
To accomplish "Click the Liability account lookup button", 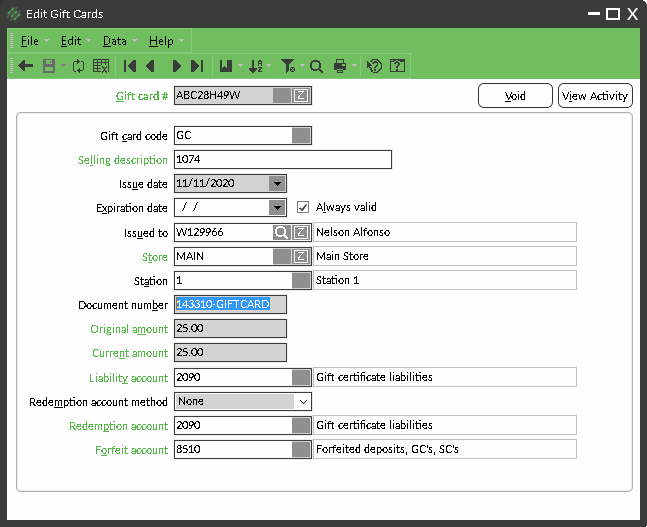I will 301,377.
